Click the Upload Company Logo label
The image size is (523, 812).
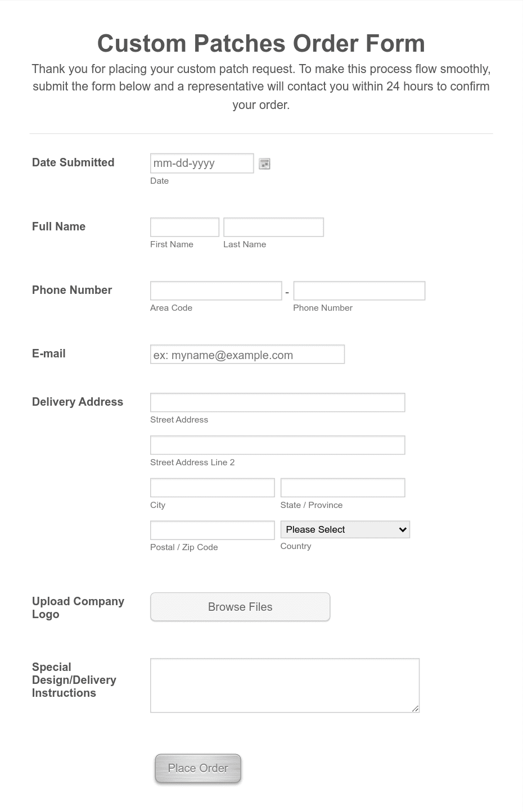point(78,607)
